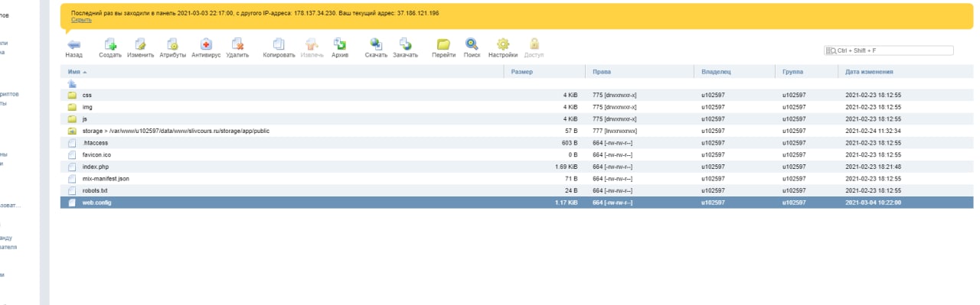Image resolution: width=980 pixels, height=305 pixels.
Task: Open the Поиск search tool
Action: coord(472,44)
